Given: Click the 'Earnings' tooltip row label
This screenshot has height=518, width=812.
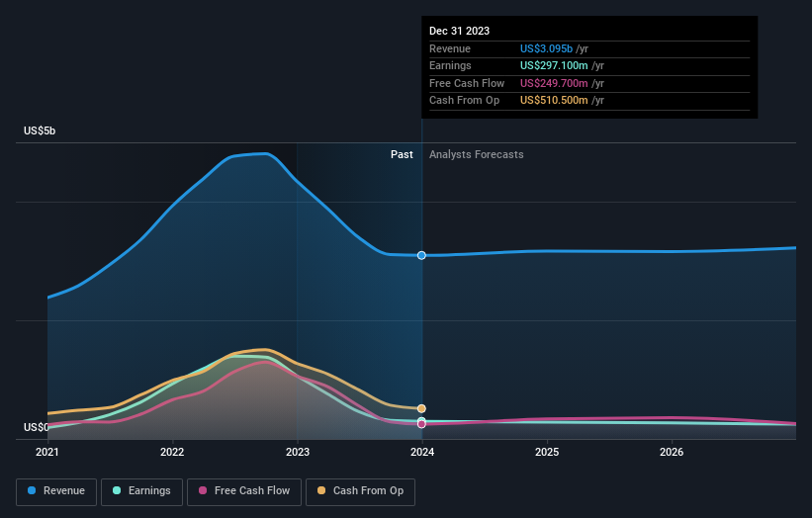Looking at the screenshot, I should pyautogui.click(x=450, y=65).
